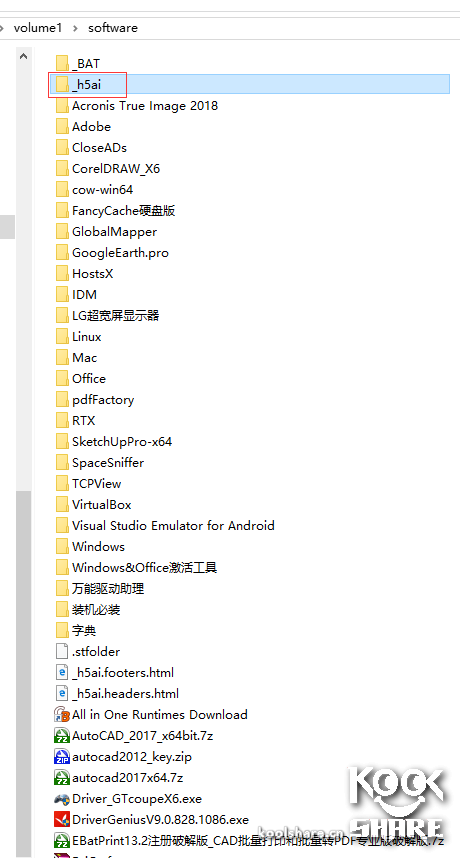Click the _h5ai folder icon
This screenshot has width=460, height=858.
62,84
